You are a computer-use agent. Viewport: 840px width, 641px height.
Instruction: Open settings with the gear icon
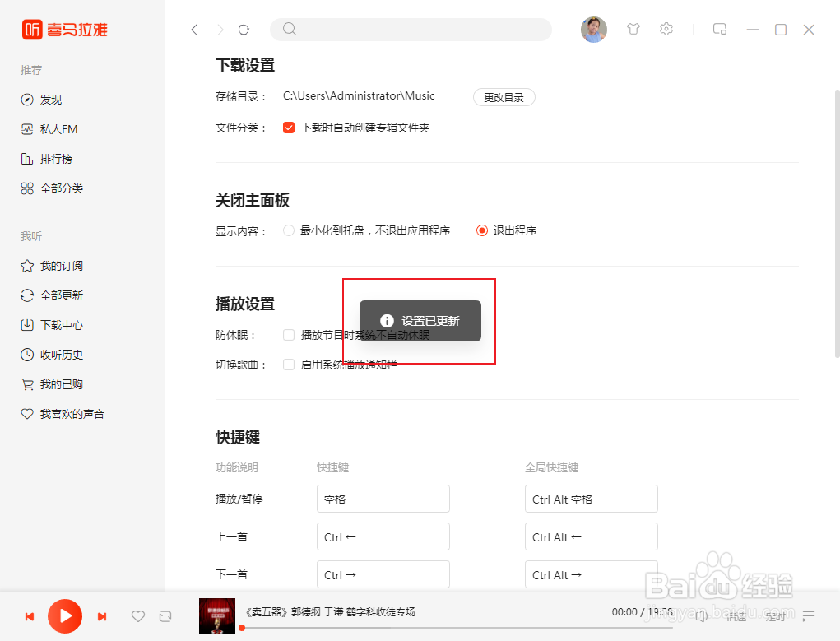tap(666, 29)
